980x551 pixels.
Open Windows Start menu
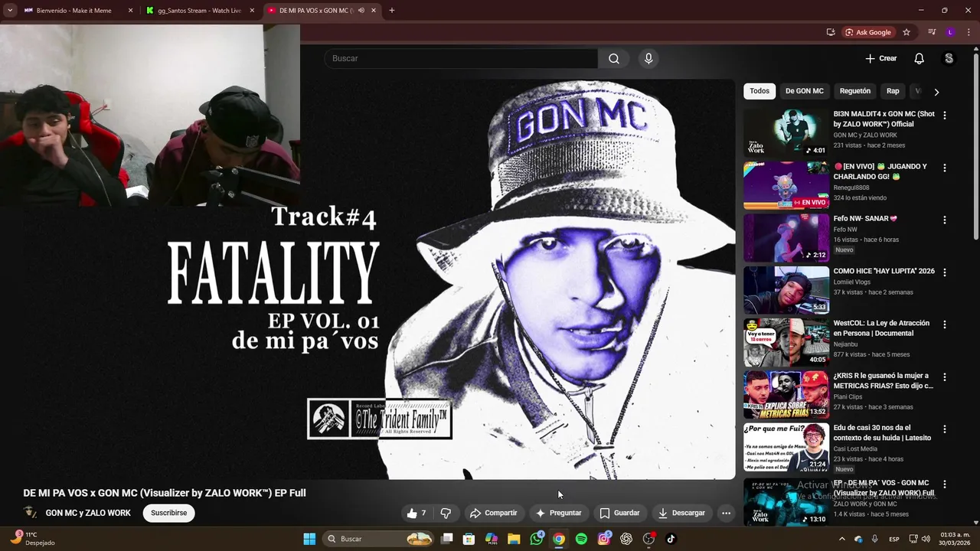[309, 539]
